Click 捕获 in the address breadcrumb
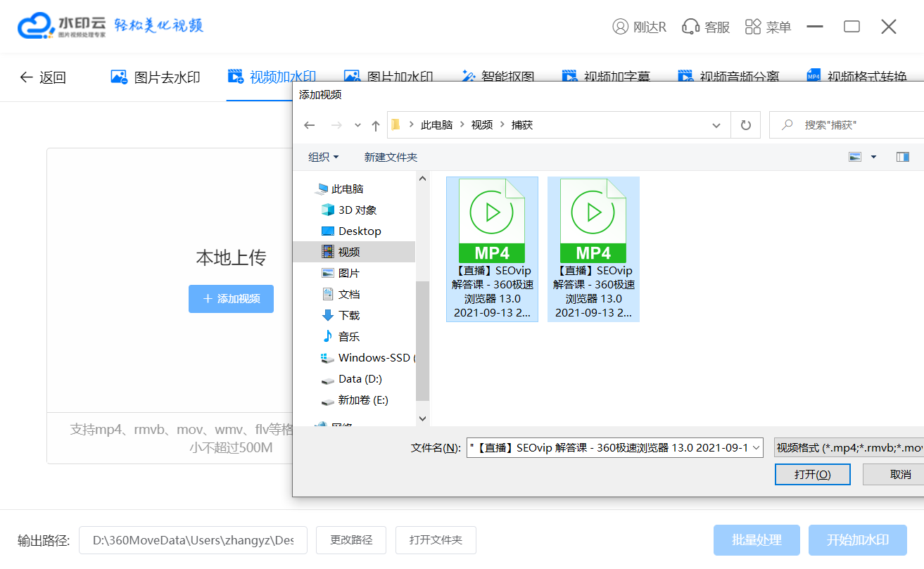The height and width of the screenshot is (569, 924). [522, 125]
